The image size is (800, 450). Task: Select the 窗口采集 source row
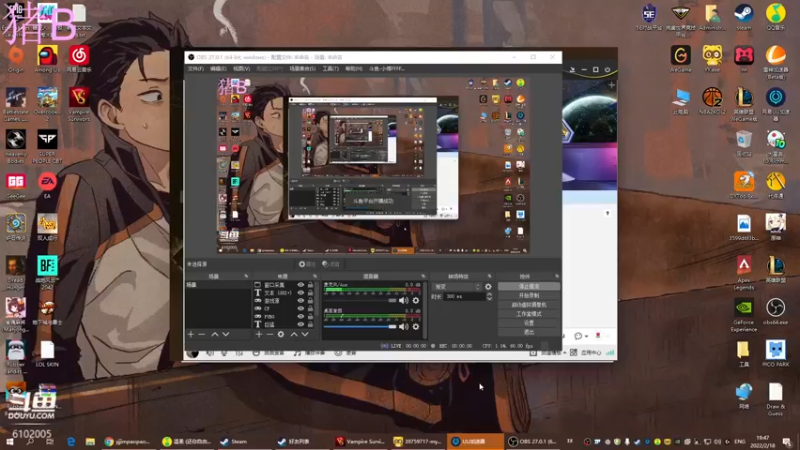click(283, 285)
